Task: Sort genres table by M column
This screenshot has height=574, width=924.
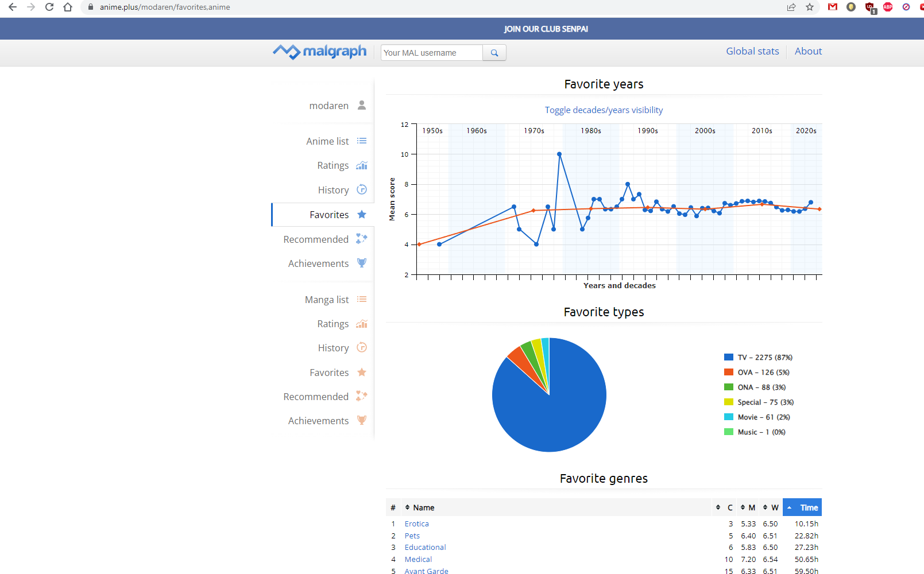Action: [748, 507]
